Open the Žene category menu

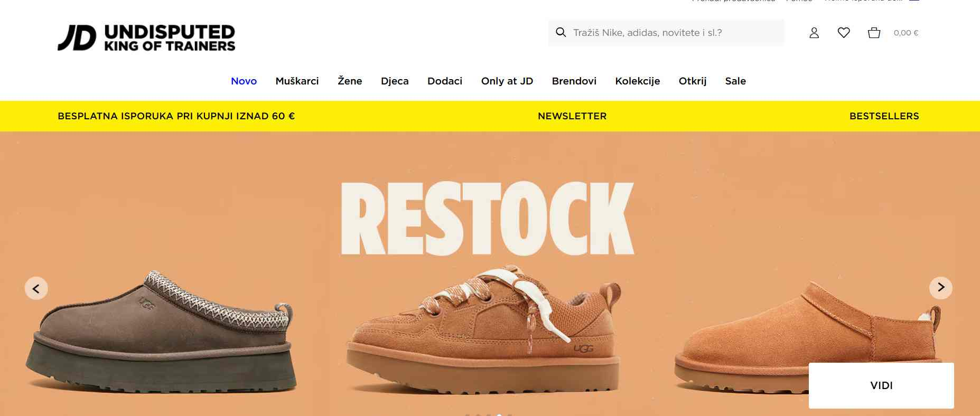[x=350, y=81]
